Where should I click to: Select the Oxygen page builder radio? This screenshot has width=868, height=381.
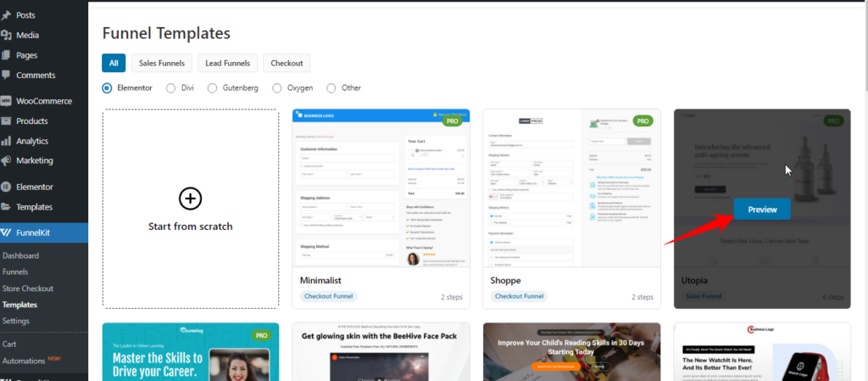[277, 88]
